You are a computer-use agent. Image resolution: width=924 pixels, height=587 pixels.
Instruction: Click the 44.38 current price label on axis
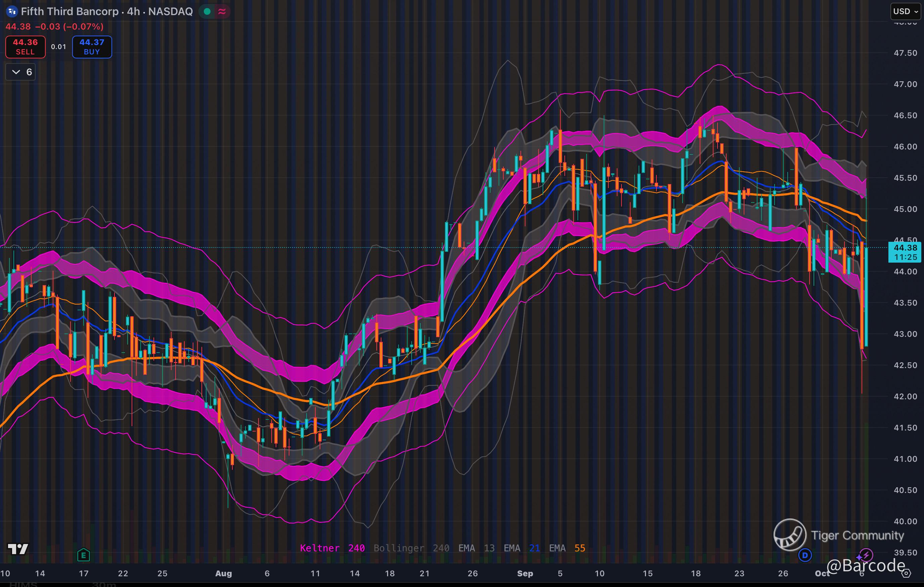point(905,248)
